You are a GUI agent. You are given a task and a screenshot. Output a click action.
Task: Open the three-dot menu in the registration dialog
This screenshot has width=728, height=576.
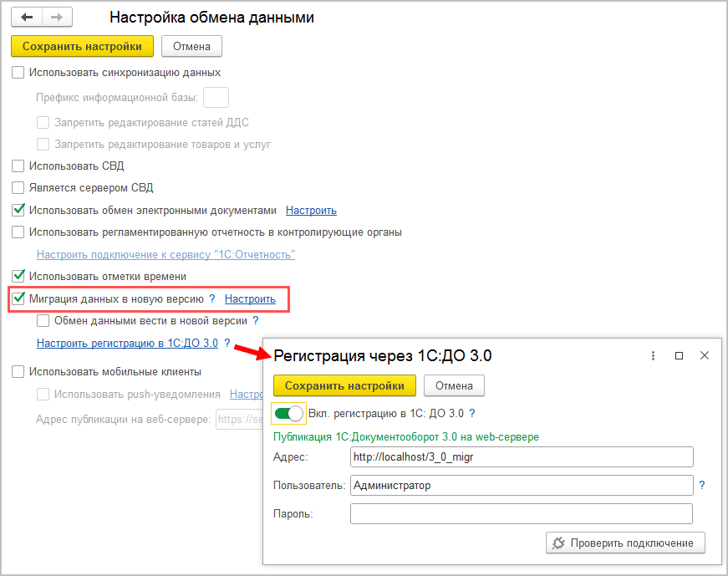(x=653, y=356)
